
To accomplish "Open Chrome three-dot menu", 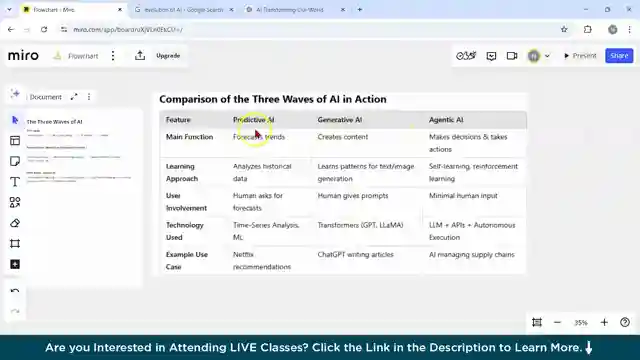I will [630, 29].
